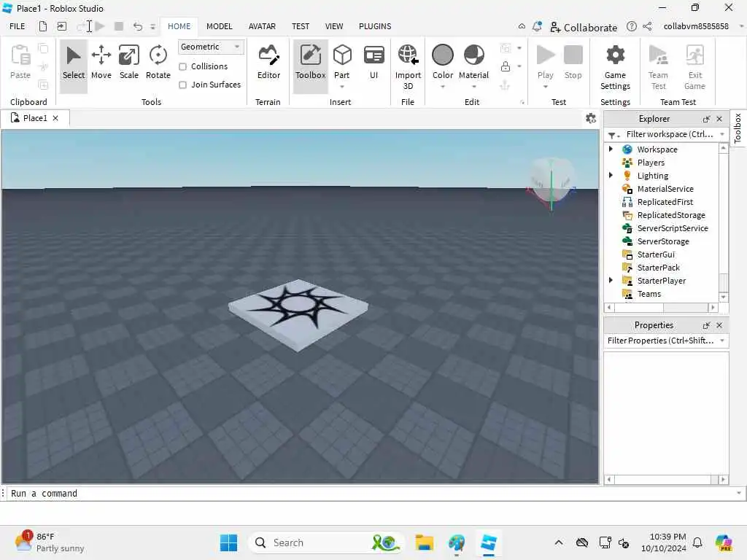The height and width of the screenshot is (560, 747).
Task: Click the Lock tool icon in Edit
Action: tap(506, 66)
